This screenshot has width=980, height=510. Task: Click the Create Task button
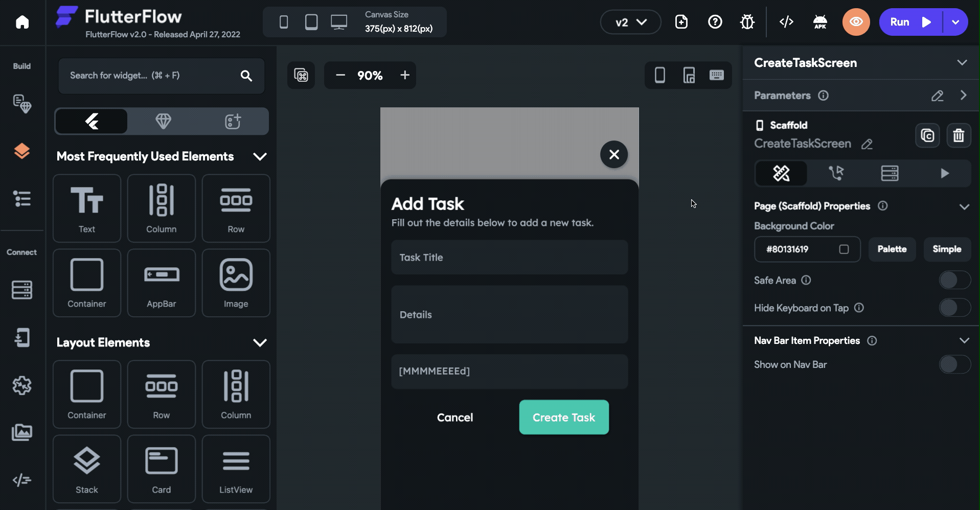564,418
